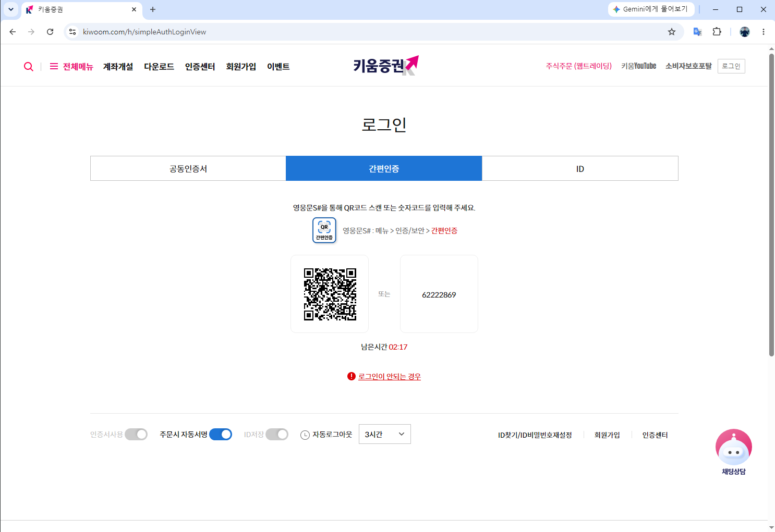Screen dimensions: 775x532
Task: Click the QR 간편인증 app icon
Action: pyautogui.click(x=324, y=230)
